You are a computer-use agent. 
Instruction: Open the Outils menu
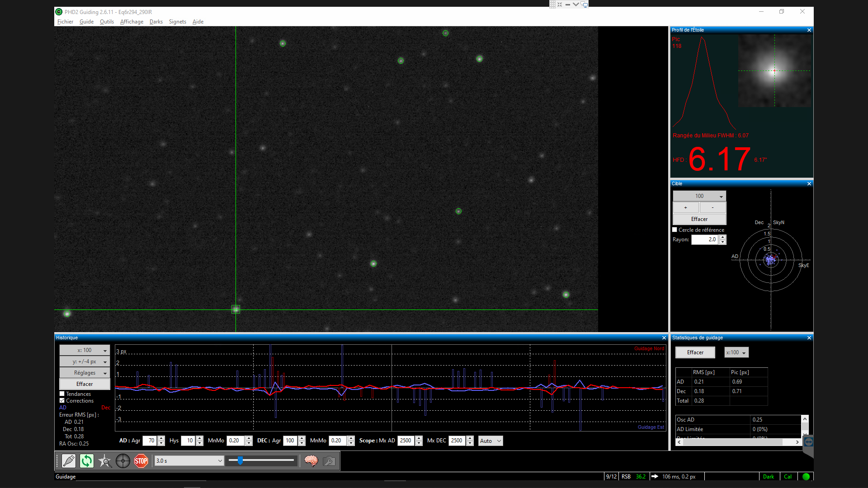click(107, 22)
